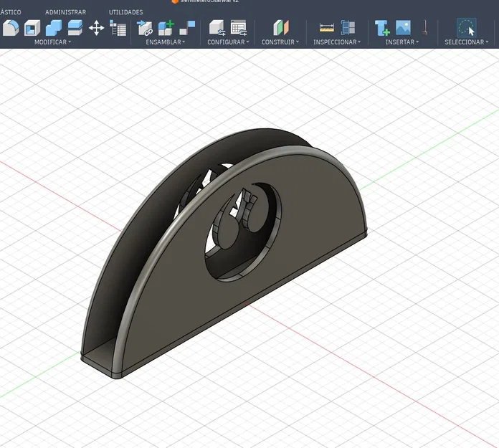Select the Measure ruler tool icon

[x=327, y=28]
